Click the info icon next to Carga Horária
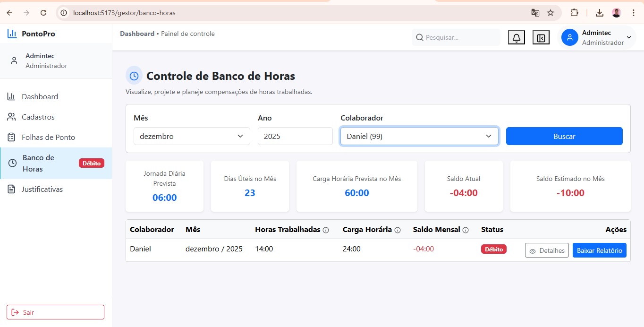The height and width of the screenshot is (327, 644). 399,230
